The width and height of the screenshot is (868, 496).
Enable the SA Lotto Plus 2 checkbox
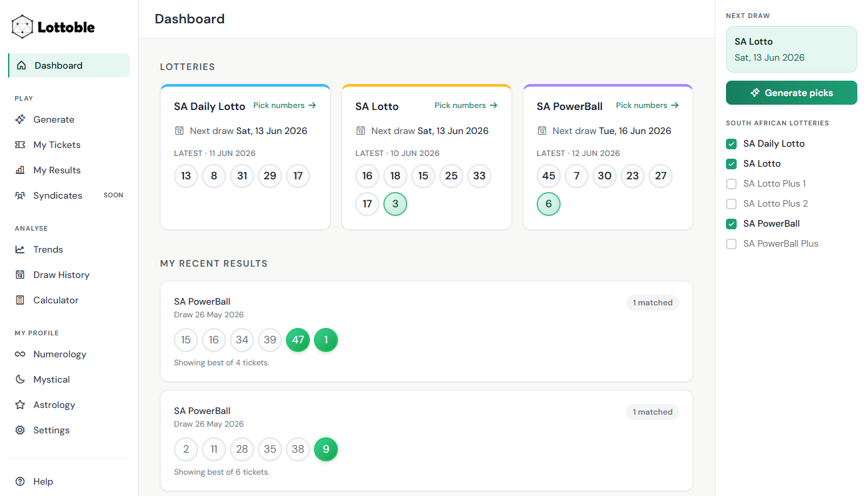coord(731,203)
